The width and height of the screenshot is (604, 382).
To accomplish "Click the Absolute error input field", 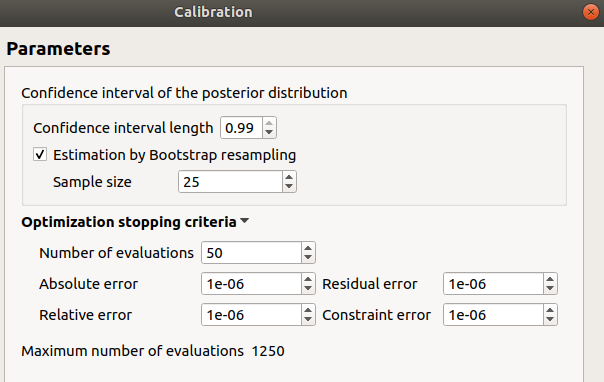I will click(251, 284).
